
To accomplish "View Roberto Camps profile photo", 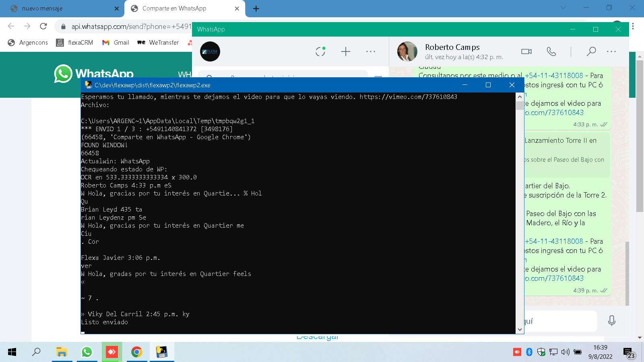I will click(x=407, y=51).
